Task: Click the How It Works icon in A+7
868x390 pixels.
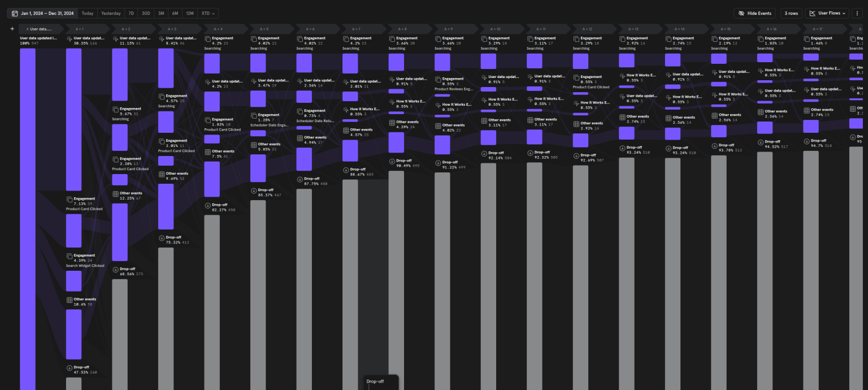Action: 346,110
